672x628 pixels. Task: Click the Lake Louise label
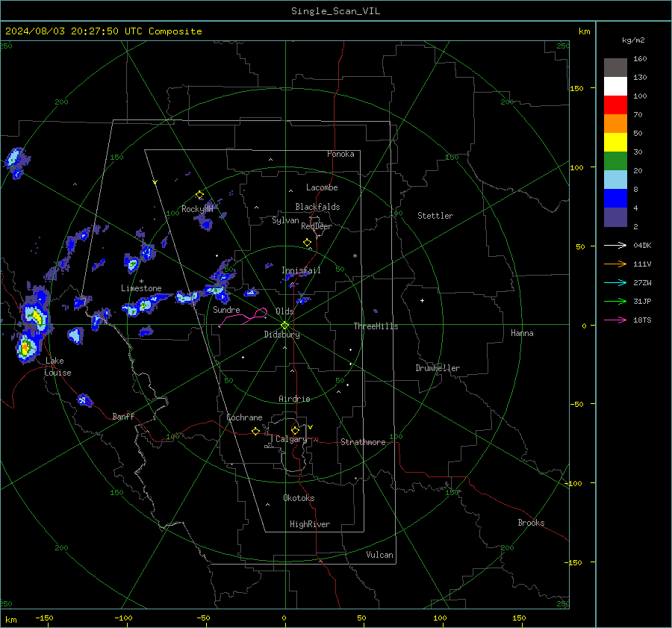click(57, 367)
